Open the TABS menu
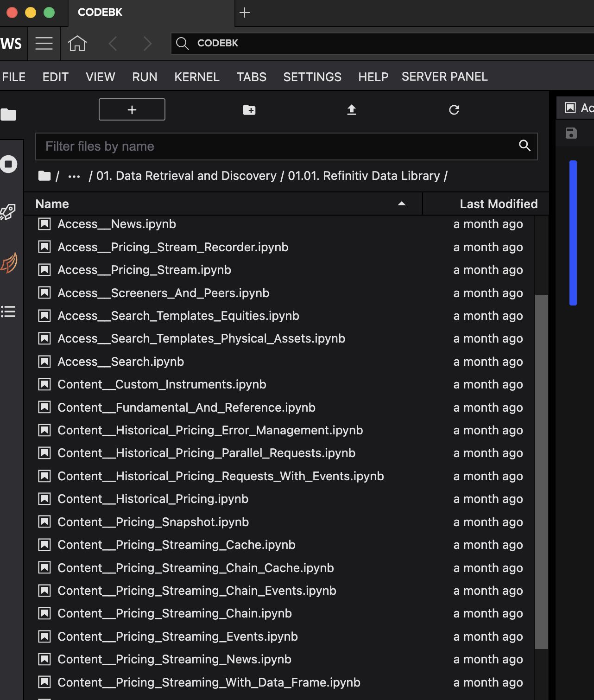This screenshot has width=594, height=700. (252, 77)
